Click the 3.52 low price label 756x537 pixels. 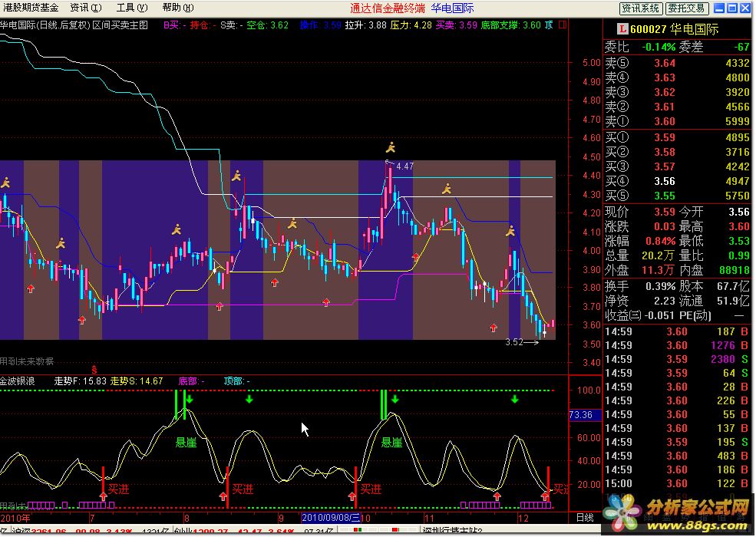click(514, 342)
